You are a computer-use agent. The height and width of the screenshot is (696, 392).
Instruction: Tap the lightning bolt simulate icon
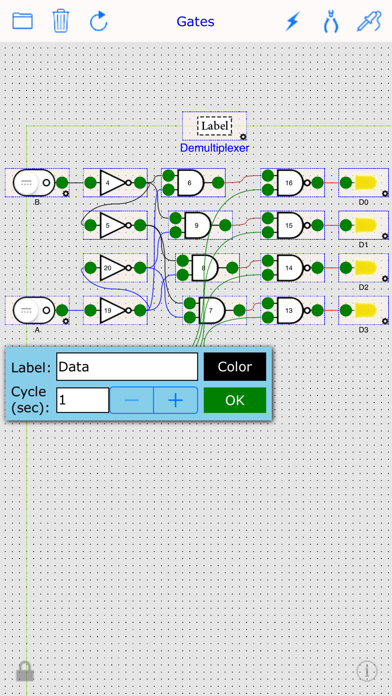(x=293, y=21)
